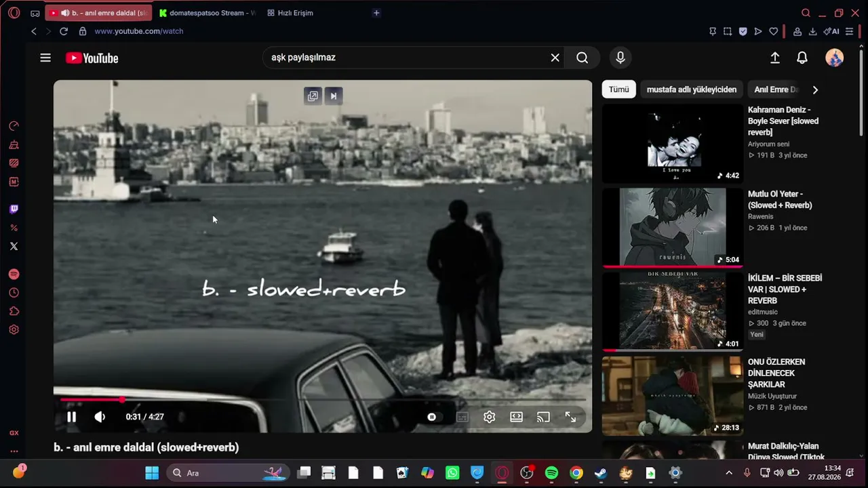Open "İKİLEM – BİR SEBEBİ VAR" video title
The height and width of the screenshot is (488, 868).
point(785,289)
